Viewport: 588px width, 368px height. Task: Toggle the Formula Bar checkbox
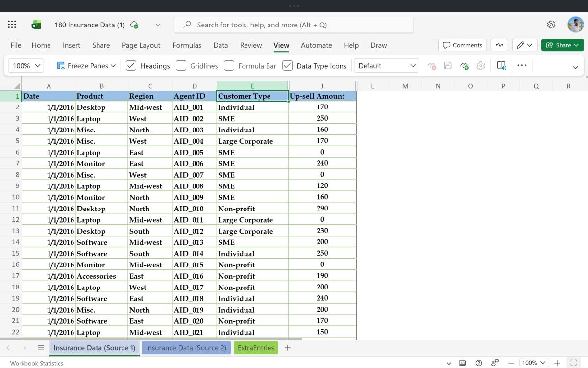click(229, 66)
